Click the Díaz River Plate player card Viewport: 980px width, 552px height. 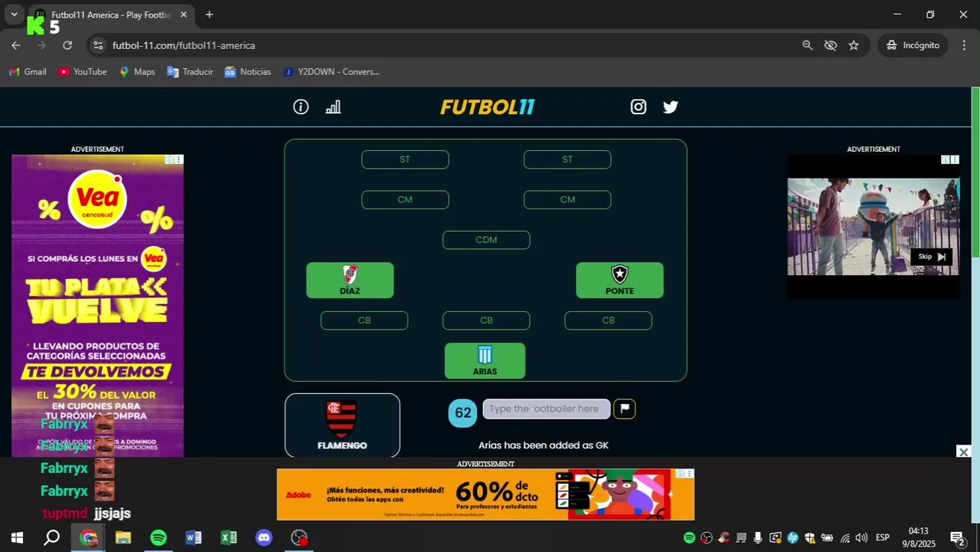pyautogui.click(x=350, y=281)
